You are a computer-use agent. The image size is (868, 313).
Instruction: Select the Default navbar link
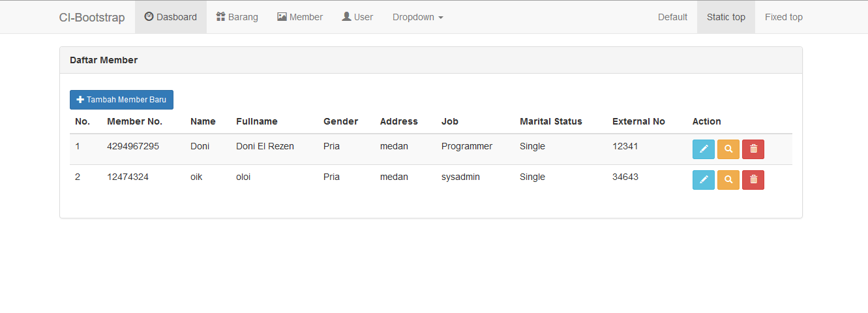click(672, 17)
